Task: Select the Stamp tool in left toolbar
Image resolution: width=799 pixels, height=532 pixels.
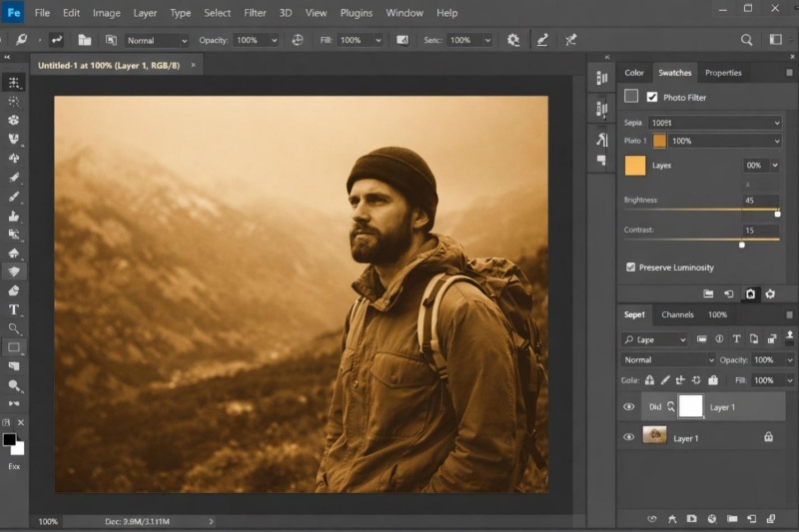Action: pyautogui.click(x=14, y=216)
